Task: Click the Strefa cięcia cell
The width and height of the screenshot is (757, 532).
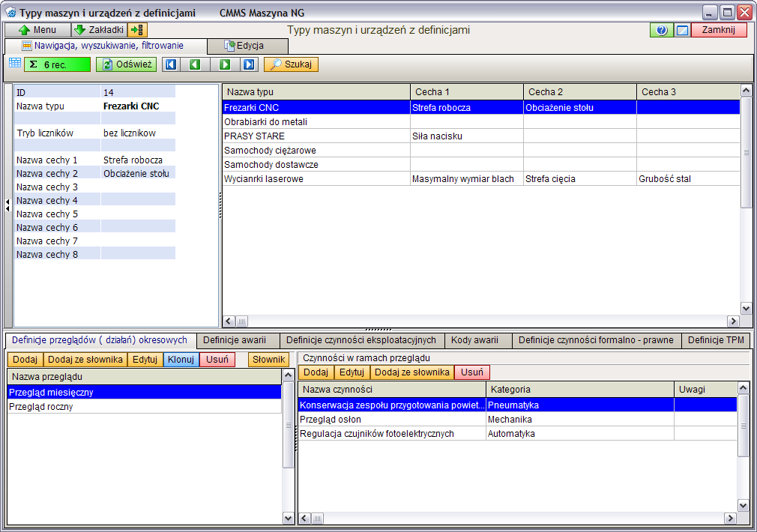Action: click(x=580, y=178)
